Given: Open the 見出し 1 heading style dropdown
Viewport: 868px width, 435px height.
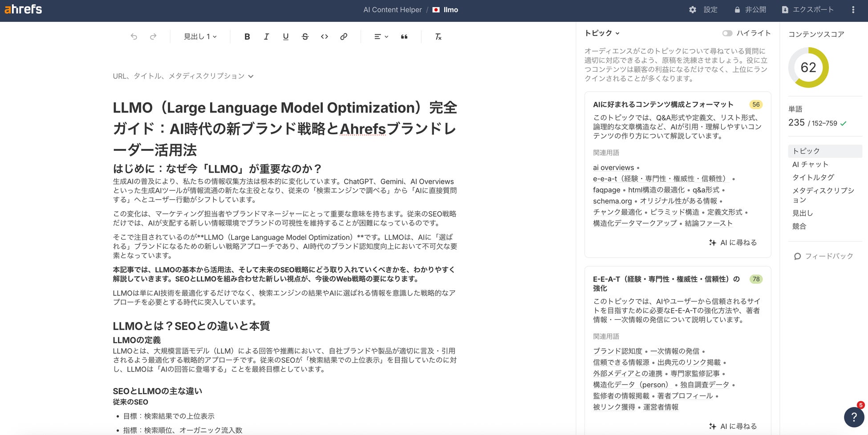Looking at the screenshot, I should (x=200, y=36).
